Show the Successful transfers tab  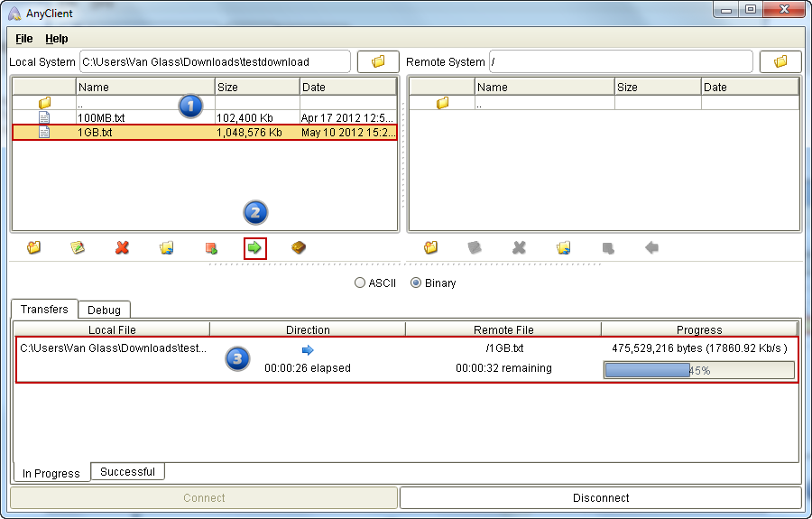click(127, 471)
